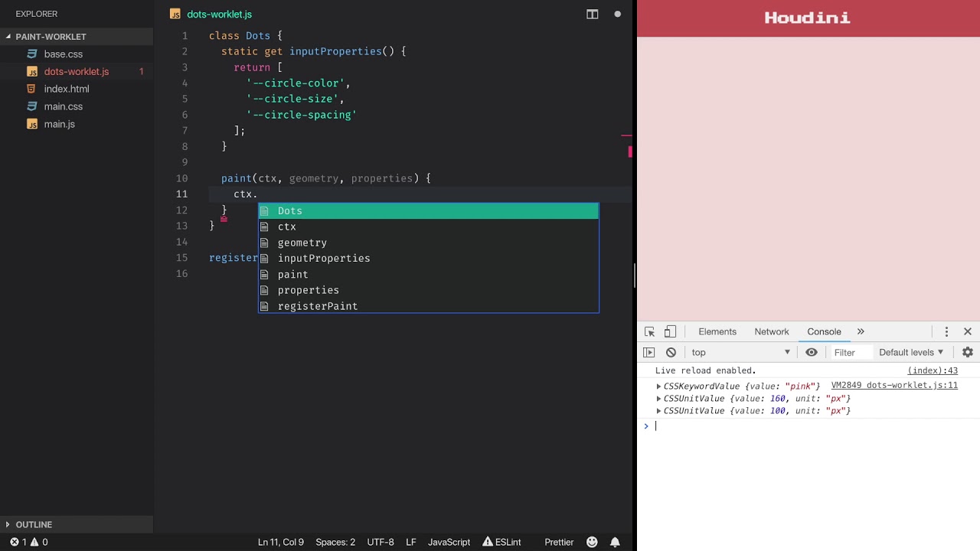Open the Default levels dropdown

[911, 352]
